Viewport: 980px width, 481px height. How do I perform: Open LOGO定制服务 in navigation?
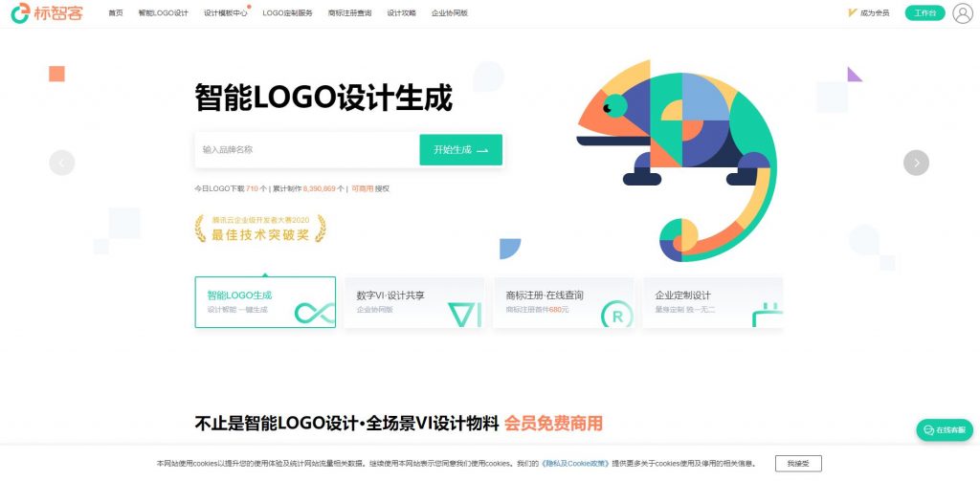pyautogui.click(x=287, y=13)
